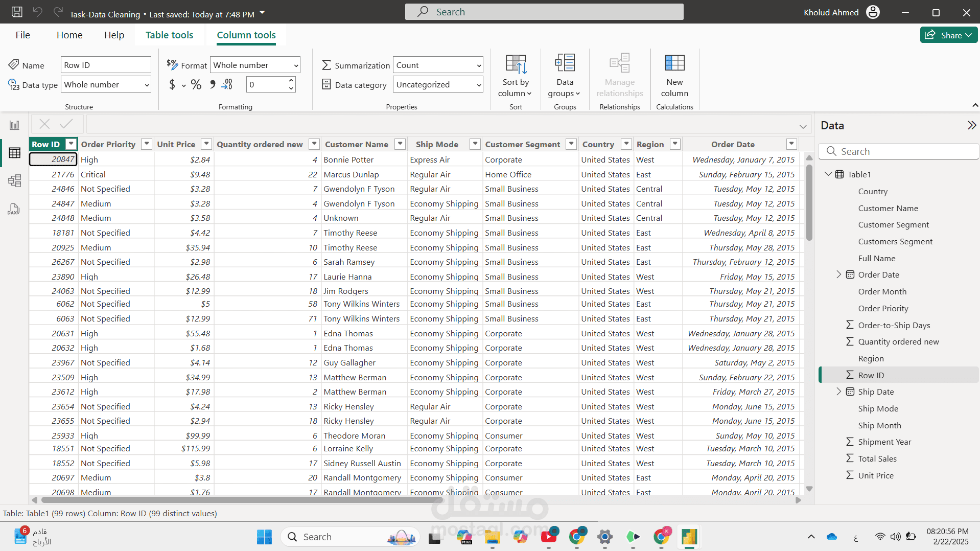Screen dimensions: 980x551
Task: Click the Data pane Search field
Action: [899, 151]
